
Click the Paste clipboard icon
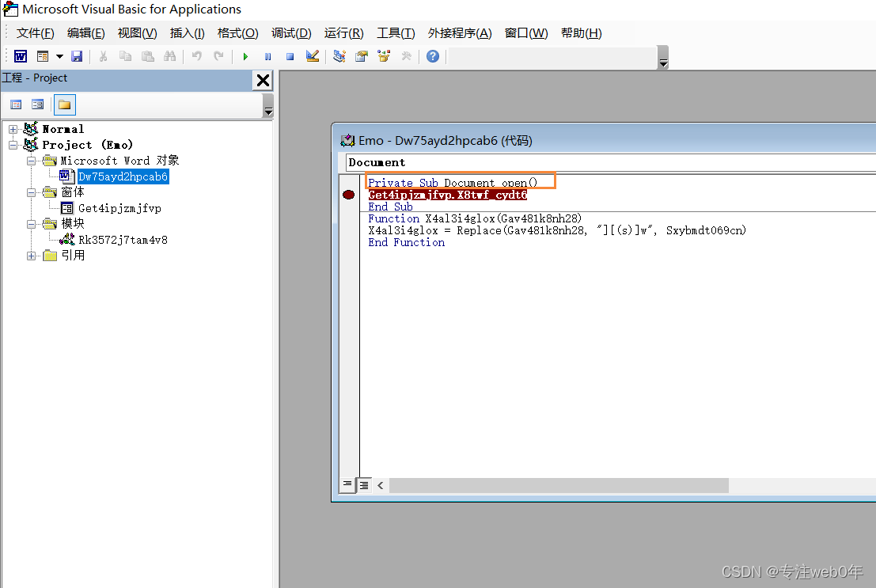tap(147, 56)
